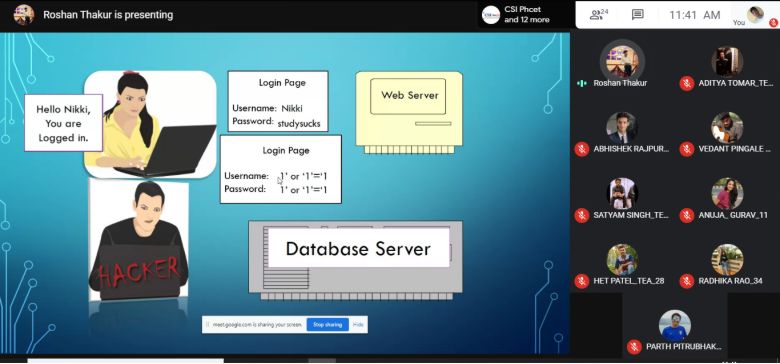Screen dimensions: 780x364
Task: Click the SATYAM SINGH_TE... name label
Action: point(631,215)
